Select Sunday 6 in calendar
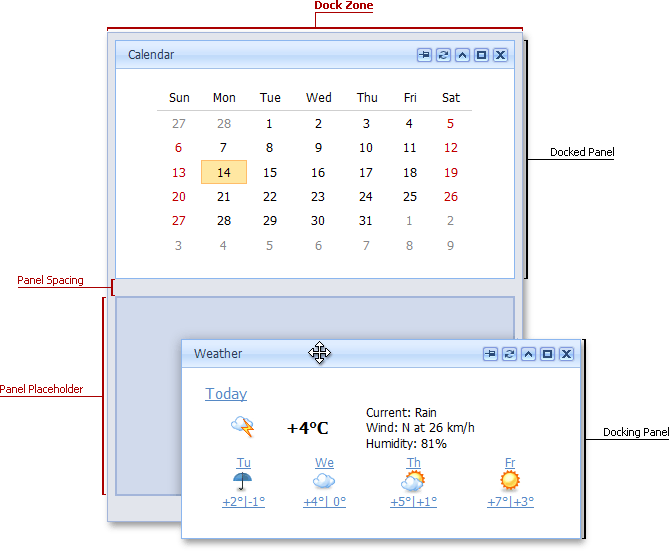669x553 pixels. tap(178, 148)
